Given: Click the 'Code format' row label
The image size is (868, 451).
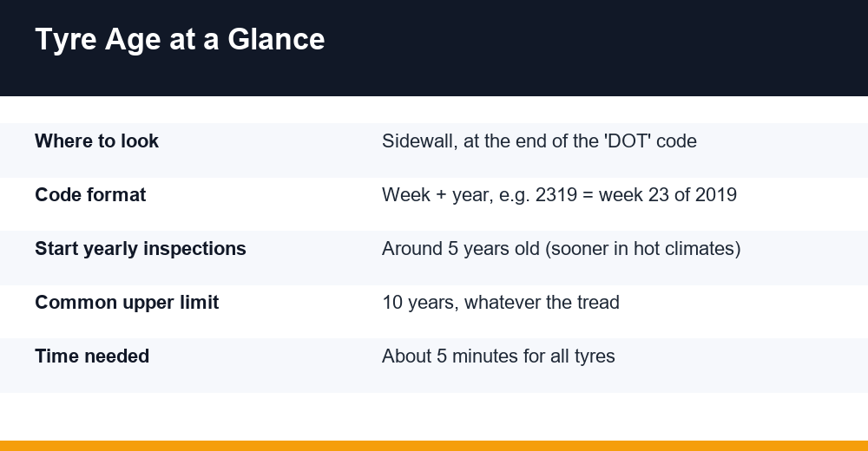Looking at the screenshot, I should [x=90, y=195].
